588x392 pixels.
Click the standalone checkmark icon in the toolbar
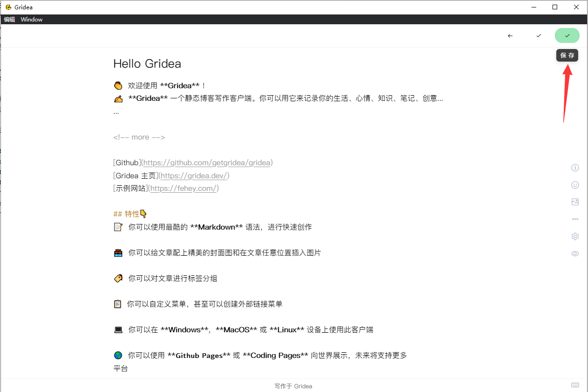point(539,35)
